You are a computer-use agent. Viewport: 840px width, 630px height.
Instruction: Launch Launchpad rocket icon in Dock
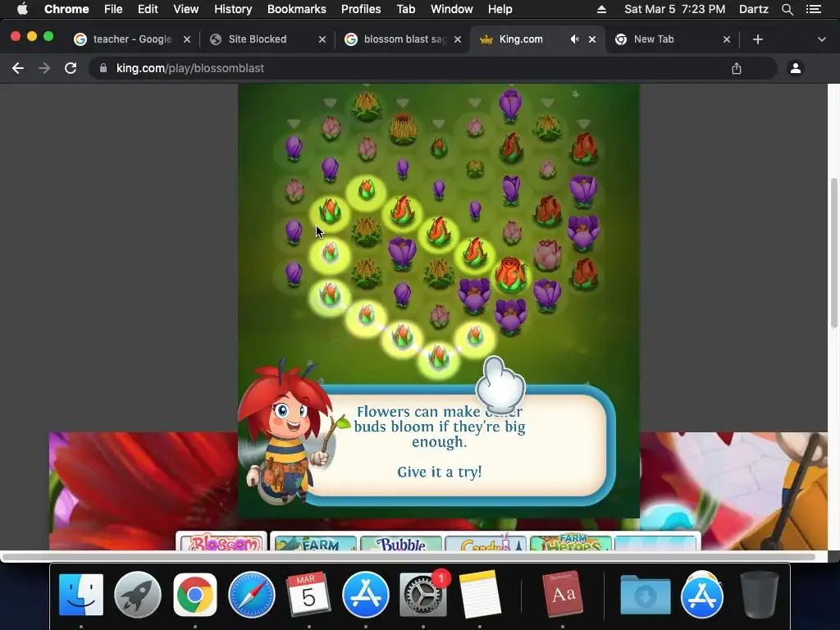coord(138,595)
